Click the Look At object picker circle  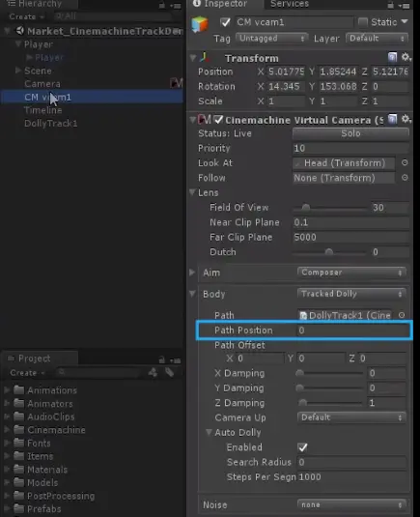(405, 162)
